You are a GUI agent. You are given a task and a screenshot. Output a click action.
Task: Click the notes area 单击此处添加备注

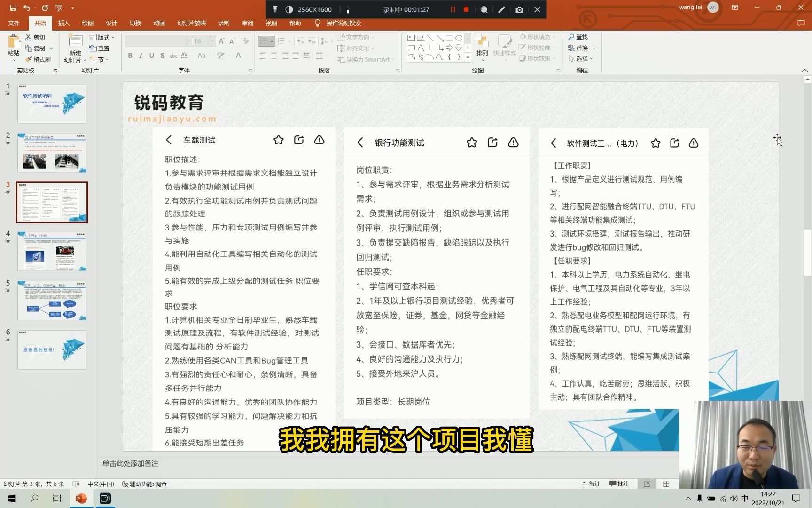(x=130, y=463)
